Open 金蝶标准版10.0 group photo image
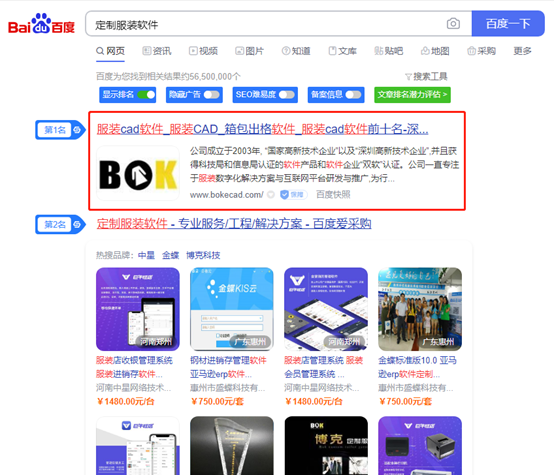554x475 pixels. (420, 309)
